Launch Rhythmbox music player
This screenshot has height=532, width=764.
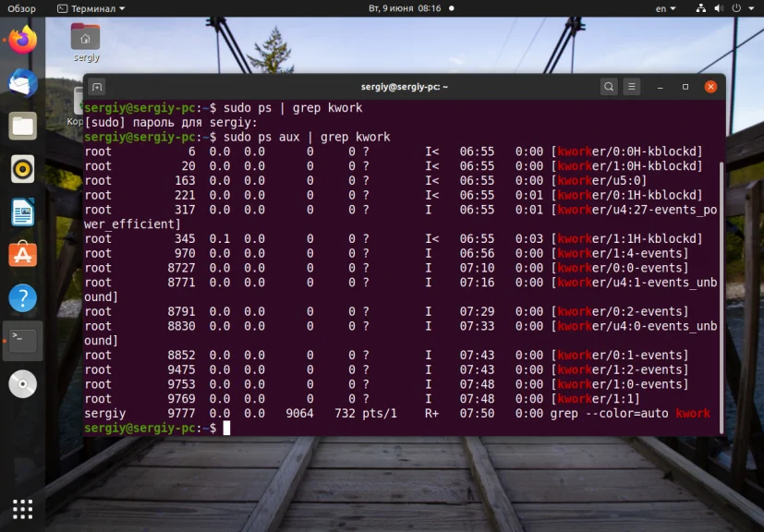23,169
